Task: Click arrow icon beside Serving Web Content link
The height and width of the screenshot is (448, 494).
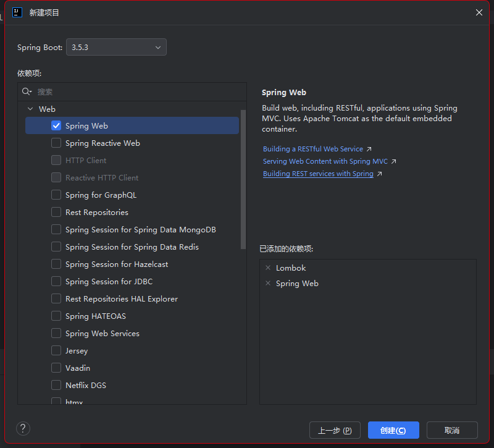Action: point(393,161)
